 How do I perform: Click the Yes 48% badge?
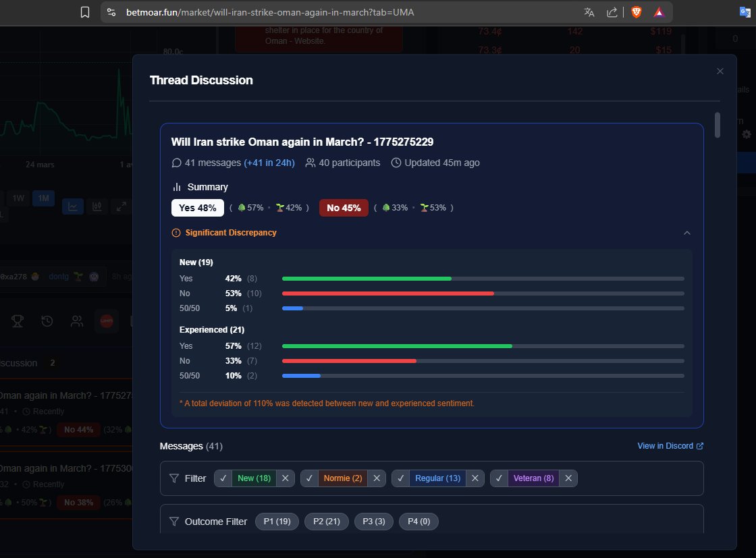coord(198,208)
